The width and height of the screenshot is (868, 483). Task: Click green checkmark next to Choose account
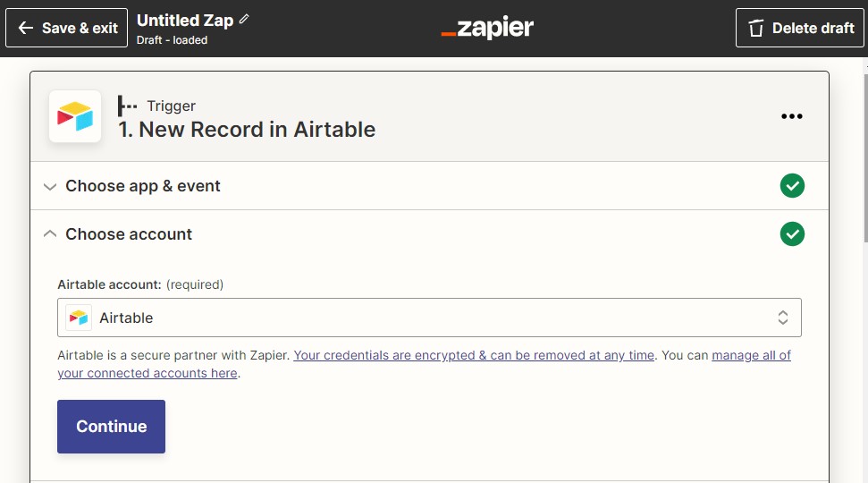(792, 233)
